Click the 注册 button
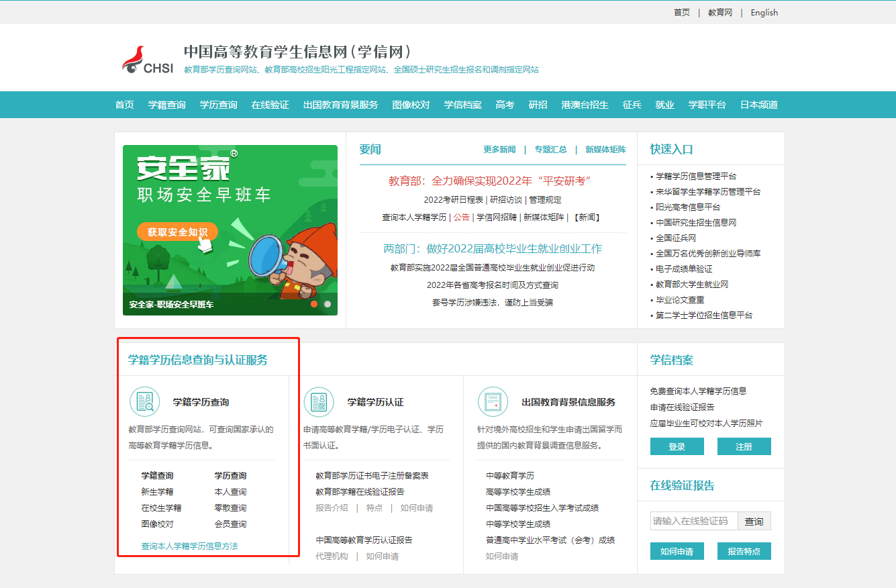 (x=744, y=446)
